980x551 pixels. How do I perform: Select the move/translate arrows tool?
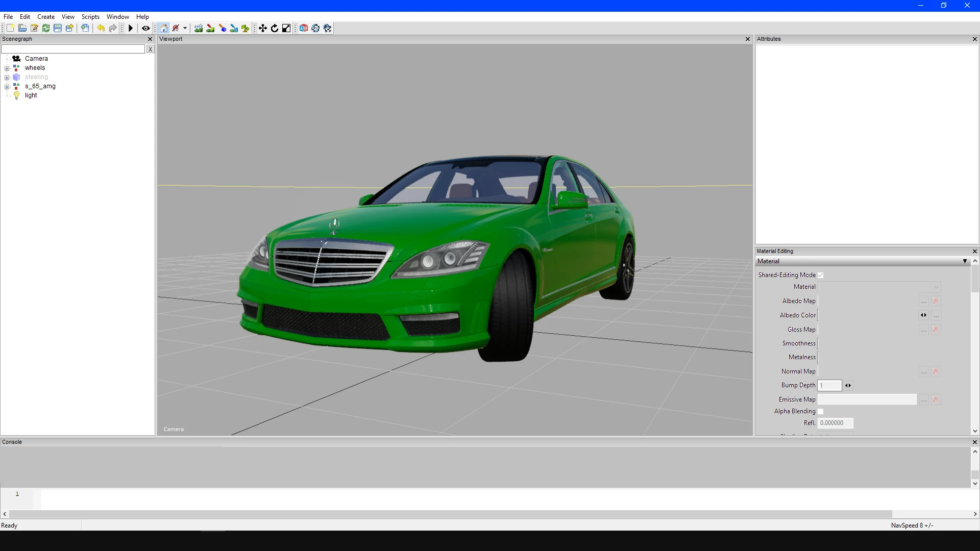click(x=262, y=29)
